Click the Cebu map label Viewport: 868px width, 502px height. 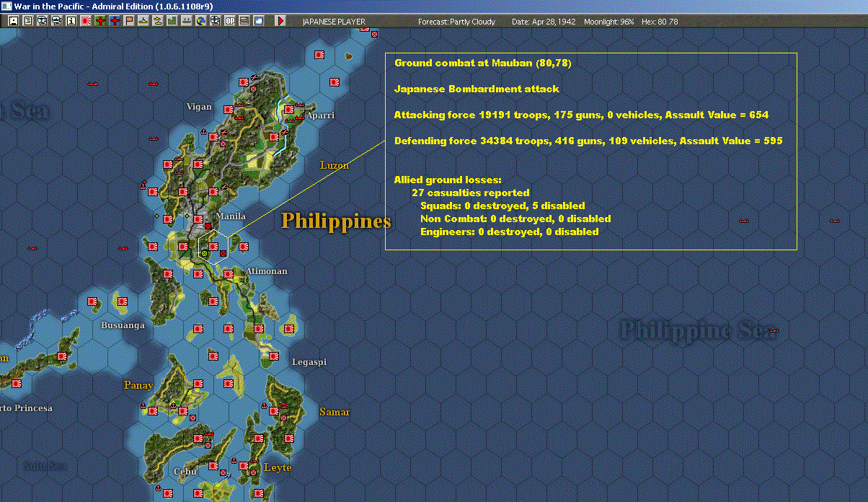(x=185, y=472)
